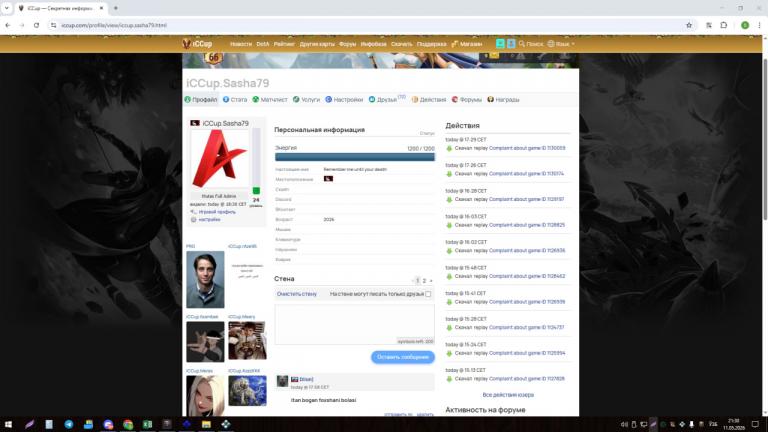Click the download arrow icon of the 15:13 action
768x432 pixels.
coord(449,379)
